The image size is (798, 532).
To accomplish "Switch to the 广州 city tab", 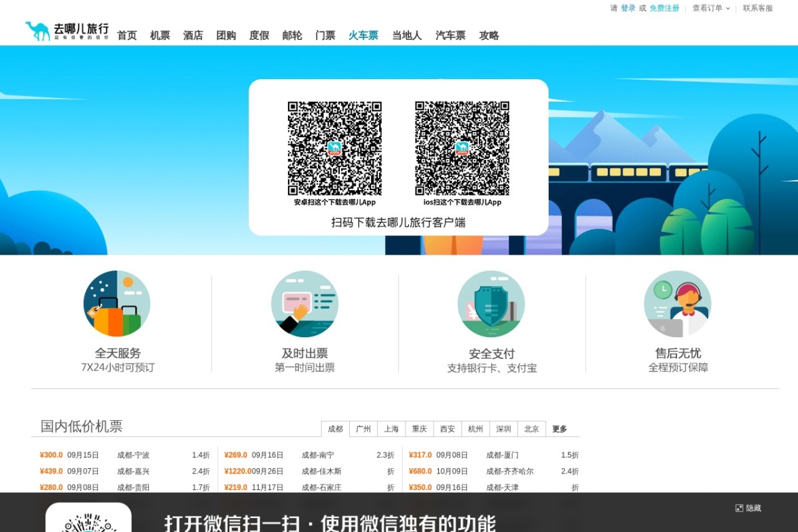I will (x=363, y=429).
